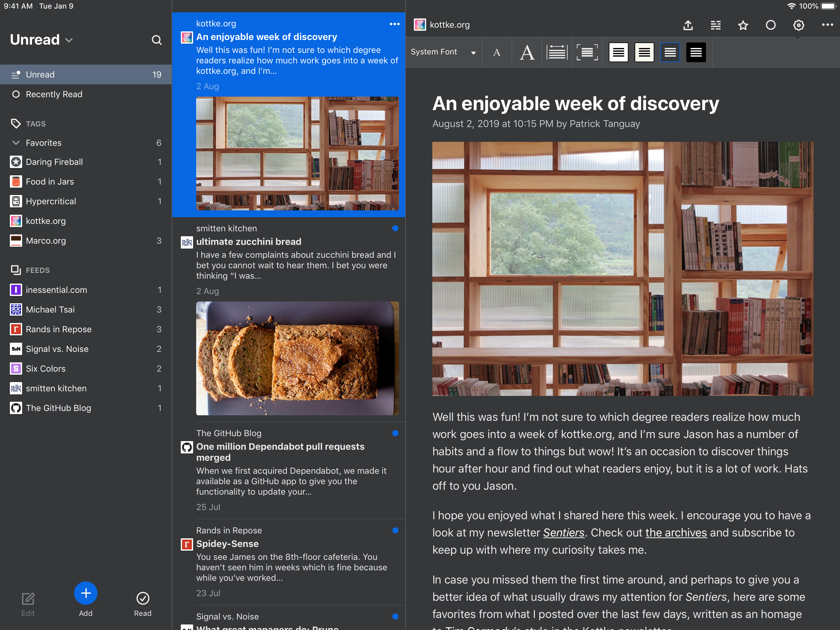Select the Michael Tsai feed
The image size is (840, 630).
[50, 310]
